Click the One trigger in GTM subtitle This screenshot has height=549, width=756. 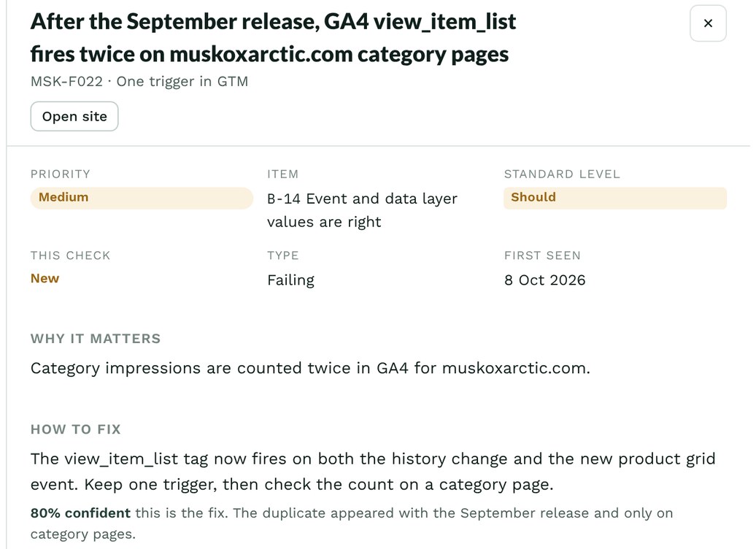[x=182, y=82]
